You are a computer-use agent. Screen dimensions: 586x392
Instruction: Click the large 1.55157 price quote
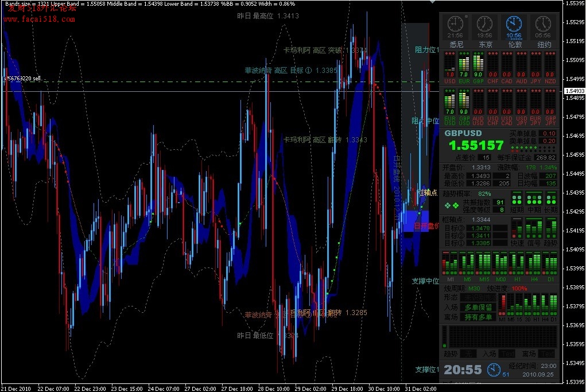click(476, 145)
